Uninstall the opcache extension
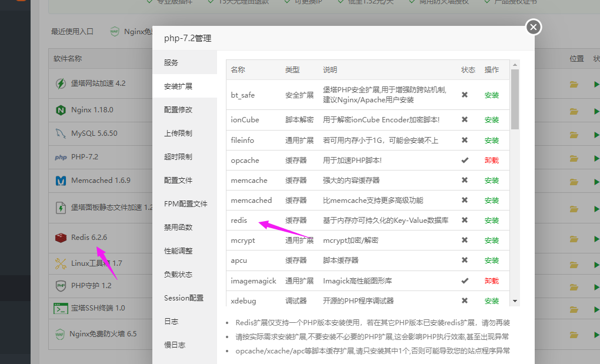Viewport: 600px width, 364px height. coord(491,160)
